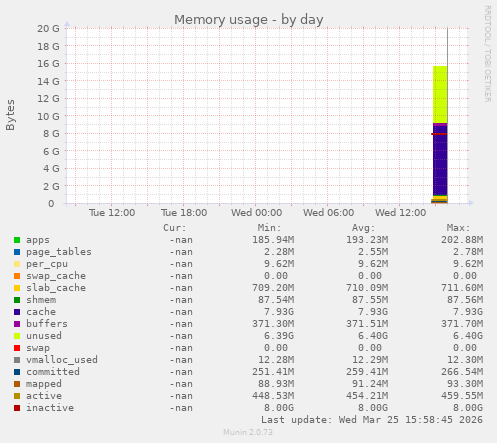497x443 pixels.
Task: Click the 'Max:' column header
Action: (458, 228)
